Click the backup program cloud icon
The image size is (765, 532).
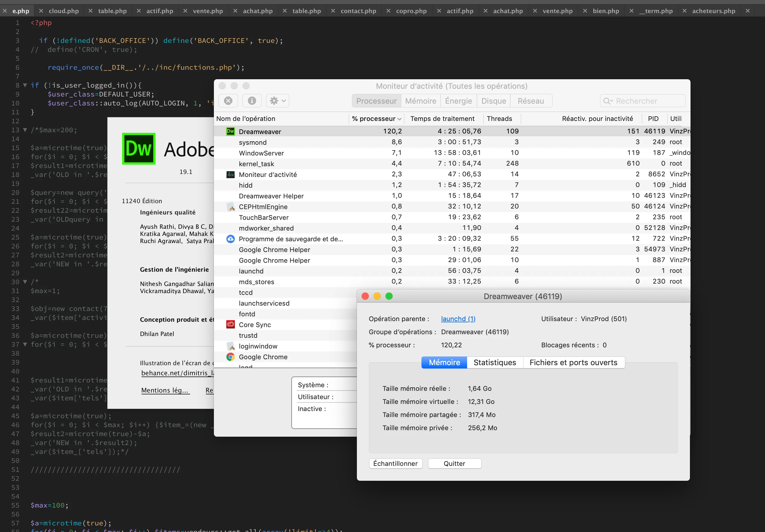point(230,239)
